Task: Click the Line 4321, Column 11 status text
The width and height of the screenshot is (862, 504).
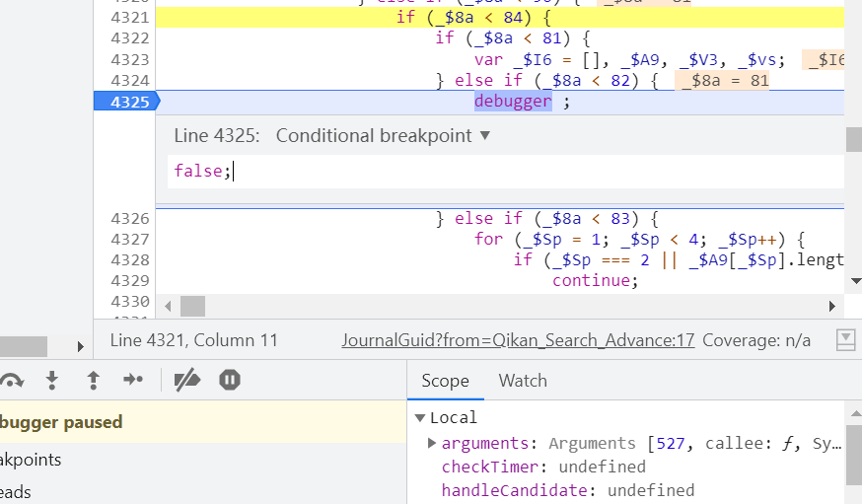Action: click(193, 340)
